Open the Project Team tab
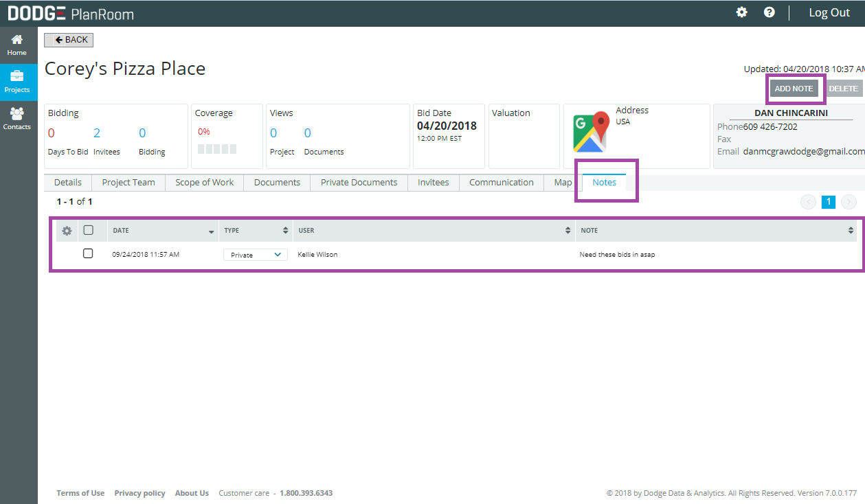 (x=128, y=182)
